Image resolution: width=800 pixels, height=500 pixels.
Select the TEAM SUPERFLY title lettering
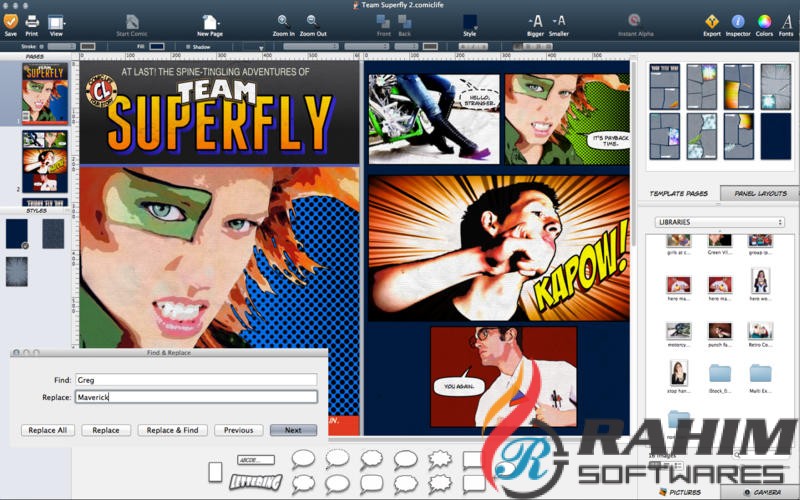(219, 116)
